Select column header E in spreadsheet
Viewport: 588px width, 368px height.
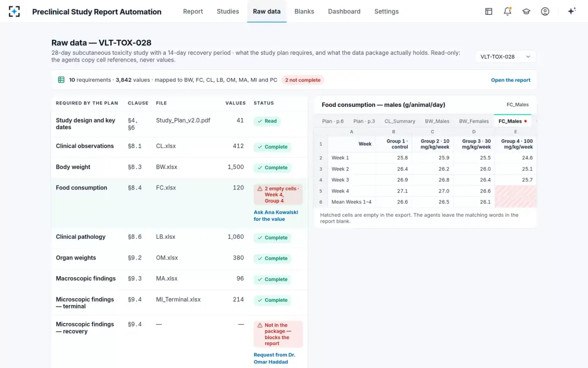tap(515, 132)
